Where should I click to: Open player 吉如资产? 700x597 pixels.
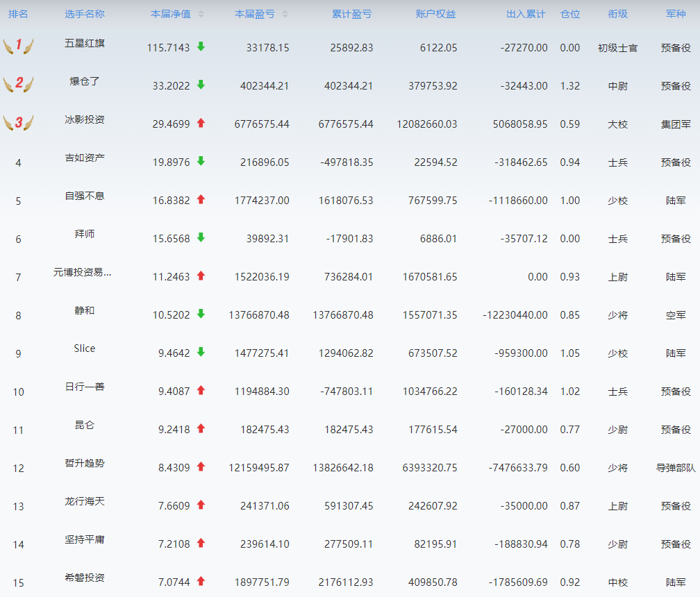click(x=85, y=158)
